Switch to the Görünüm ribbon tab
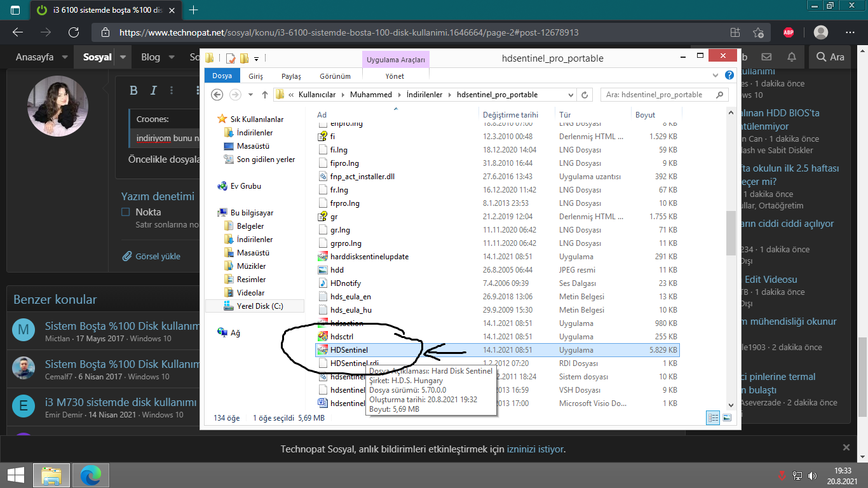Screen dimensions: 868x488 (335, 76)
